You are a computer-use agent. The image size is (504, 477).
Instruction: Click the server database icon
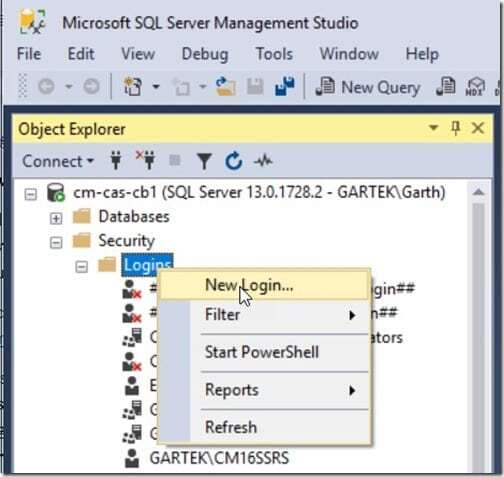tap(55, 193)
